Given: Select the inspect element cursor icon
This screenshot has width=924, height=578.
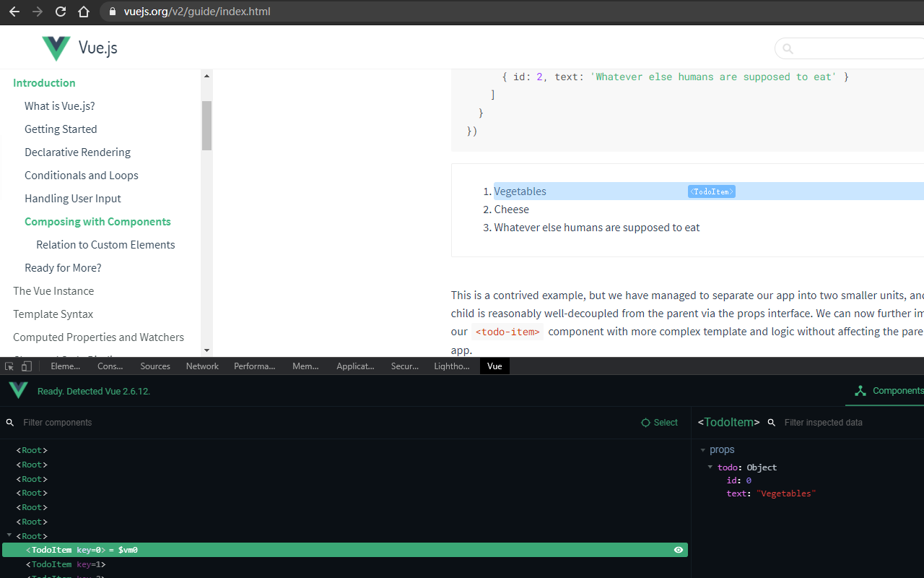Looking at the screenshot, I should [9, 366].
